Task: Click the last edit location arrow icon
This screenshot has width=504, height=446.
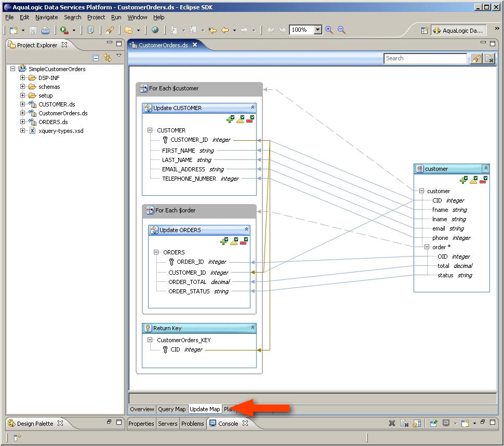Action: click(x=212, y=30)
